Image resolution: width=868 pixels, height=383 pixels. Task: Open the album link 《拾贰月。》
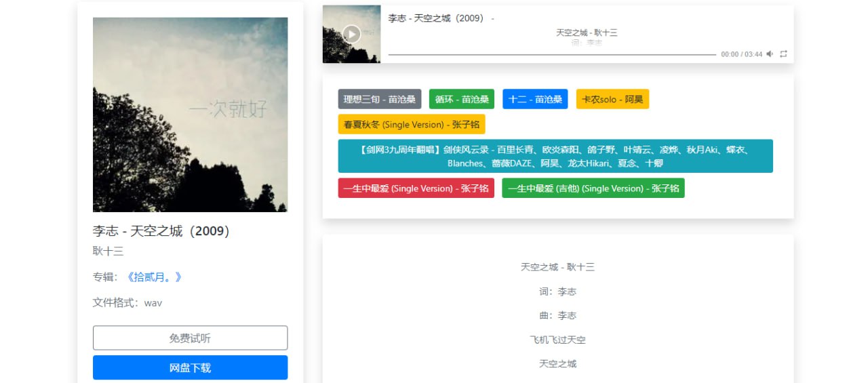point(154,277)
